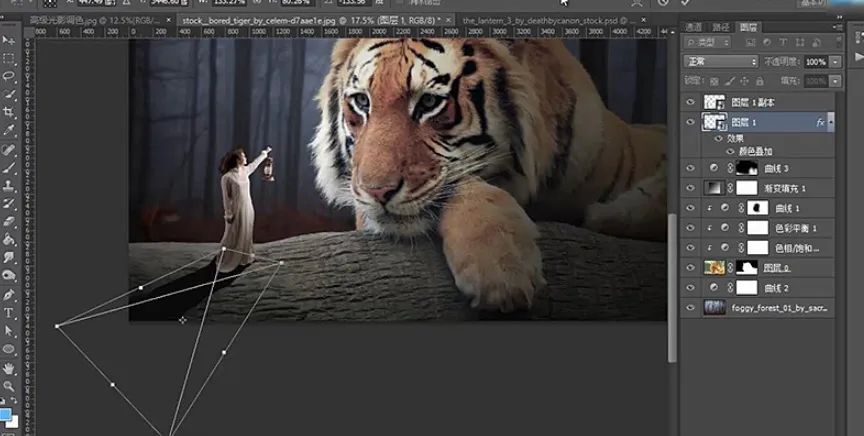Viewport: 864px width, 436px height.
Task: Toggle visibility of 渐变填充 1 layer
Action: pos(690,188)
